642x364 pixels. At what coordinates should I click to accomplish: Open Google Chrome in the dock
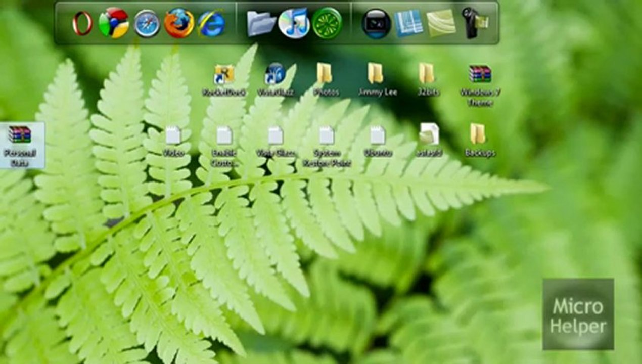114,23
